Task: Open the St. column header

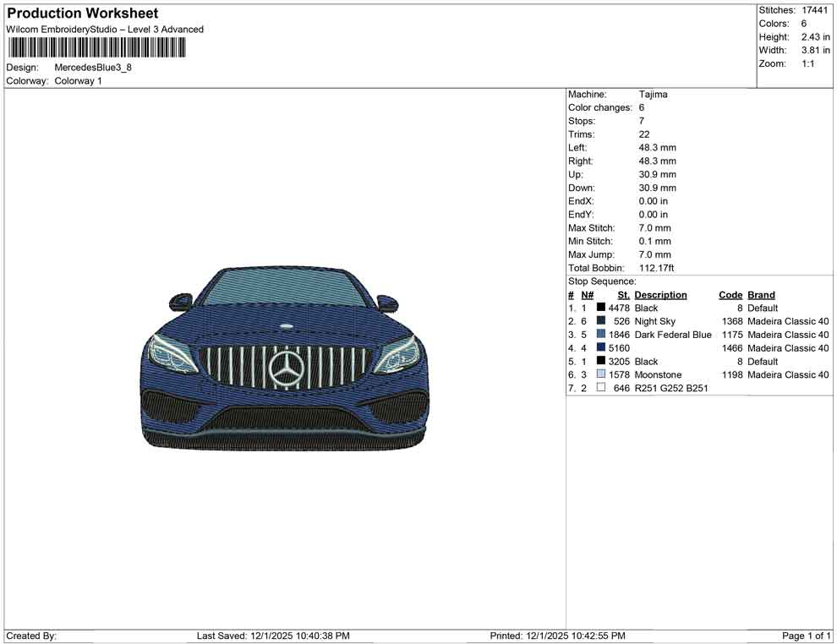Action: [x=622, y=294]
